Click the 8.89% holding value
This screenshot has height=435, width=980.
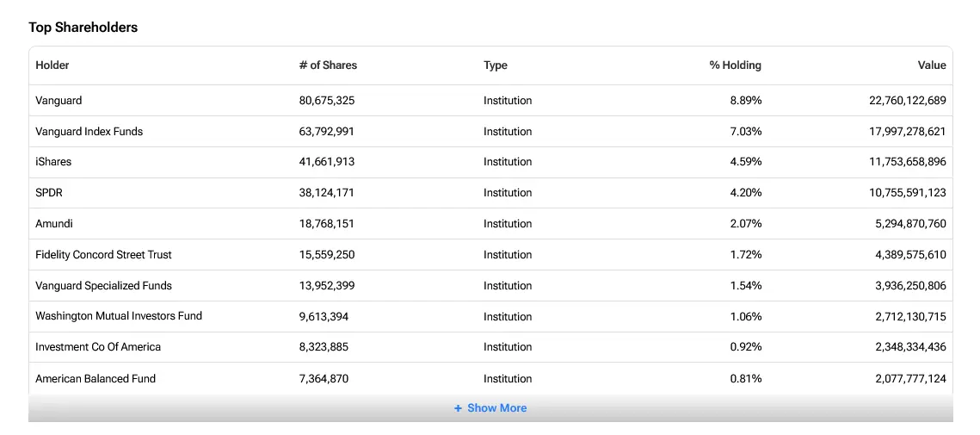click(x=746, y=100)
